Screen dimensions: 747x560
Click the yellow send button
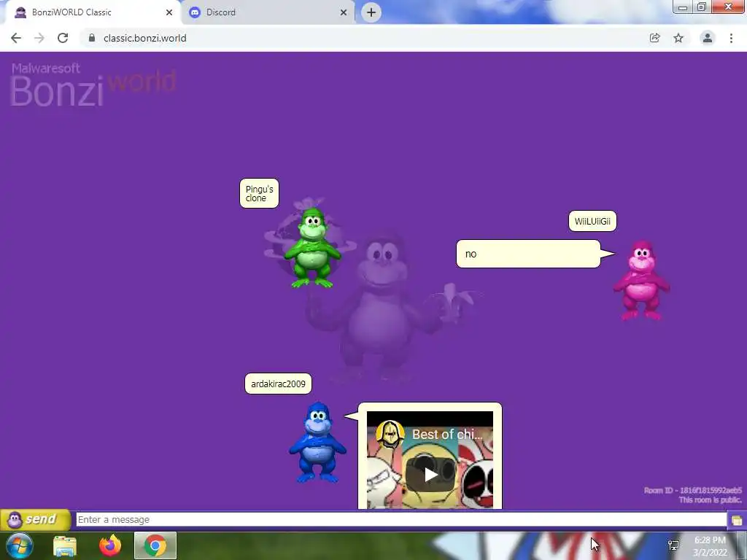coord(36,519)
